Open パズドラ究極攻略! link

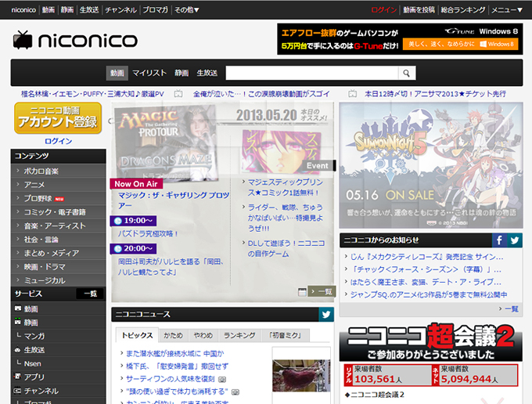pos(148,233)
